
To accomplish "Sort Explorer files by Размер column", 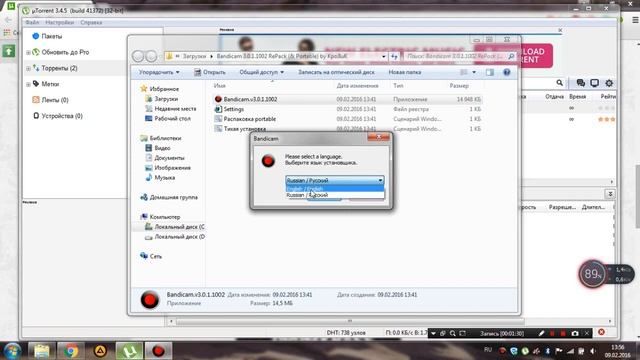I will 459,86.
